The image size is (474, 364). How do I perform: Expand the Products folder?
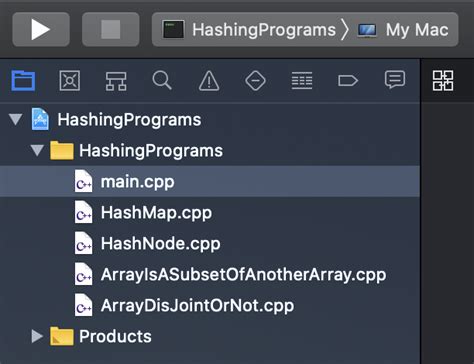click(37, 336)
